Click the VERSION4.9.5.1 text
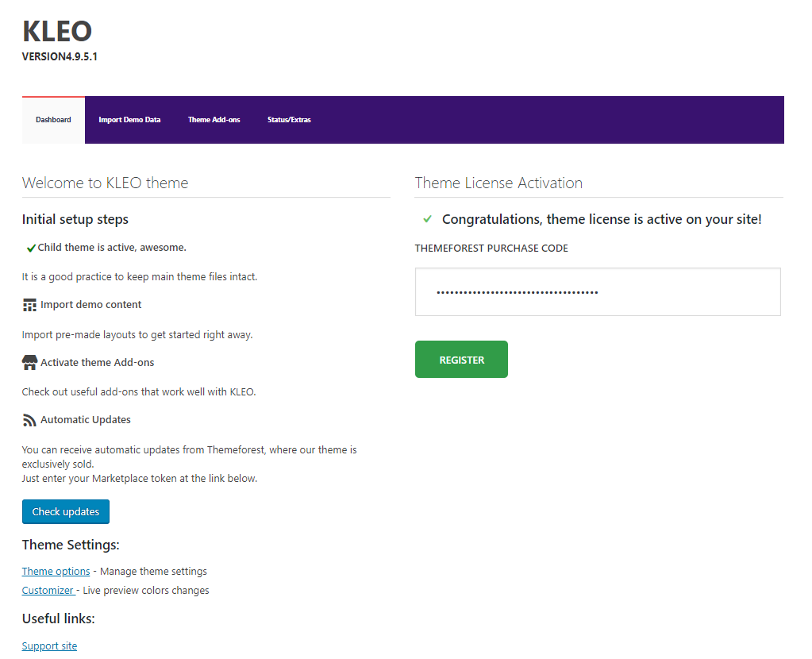 tap(60, 56)
